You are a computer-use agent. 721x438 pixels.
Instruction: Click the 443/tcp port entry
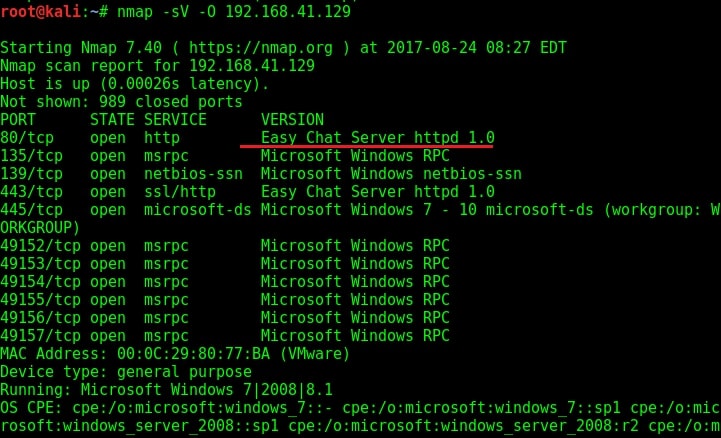pyautogui.click(x=31, y=192)
